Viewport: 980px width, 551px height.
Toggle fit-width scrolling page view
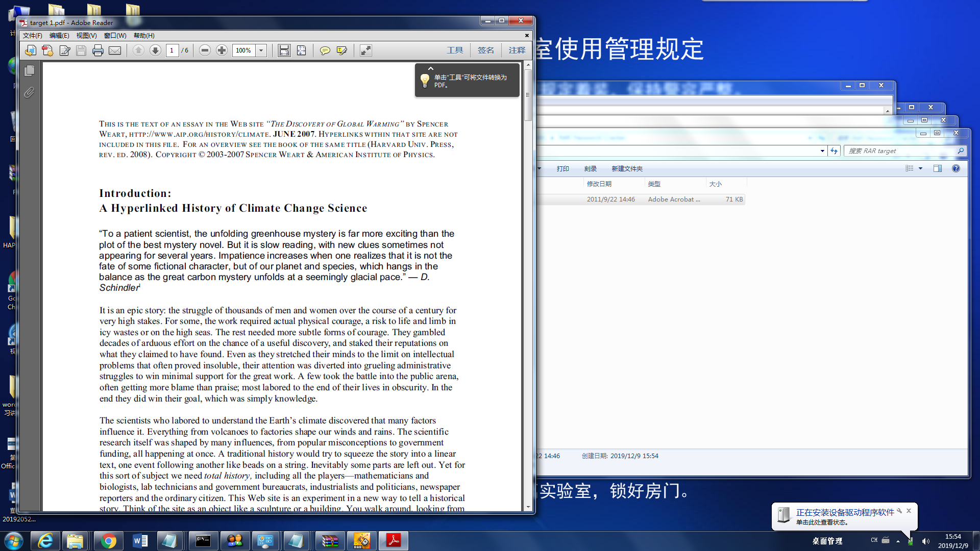click(x=284, y=51)
